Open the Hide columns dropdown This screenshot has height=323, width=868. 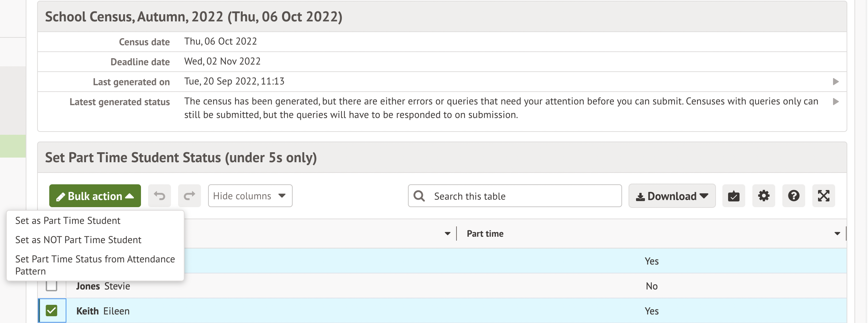pyautogui.click(x=250, y=196)
